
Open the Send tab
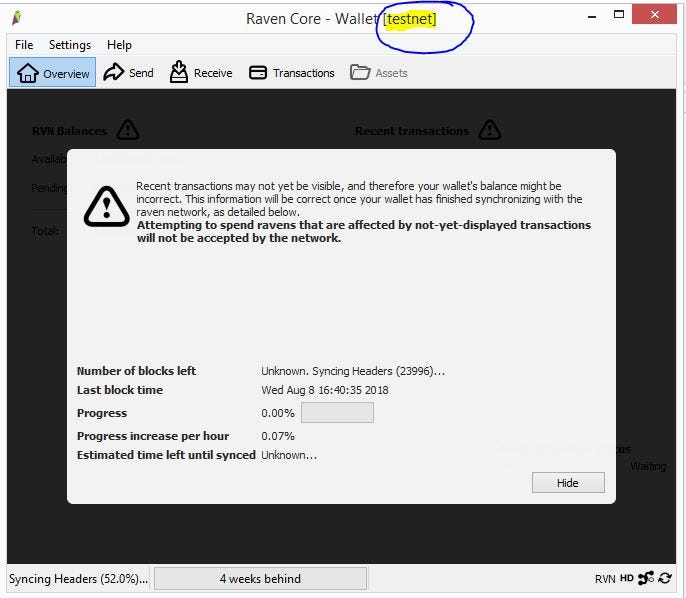pyautogui.click(x=128, y=73)
